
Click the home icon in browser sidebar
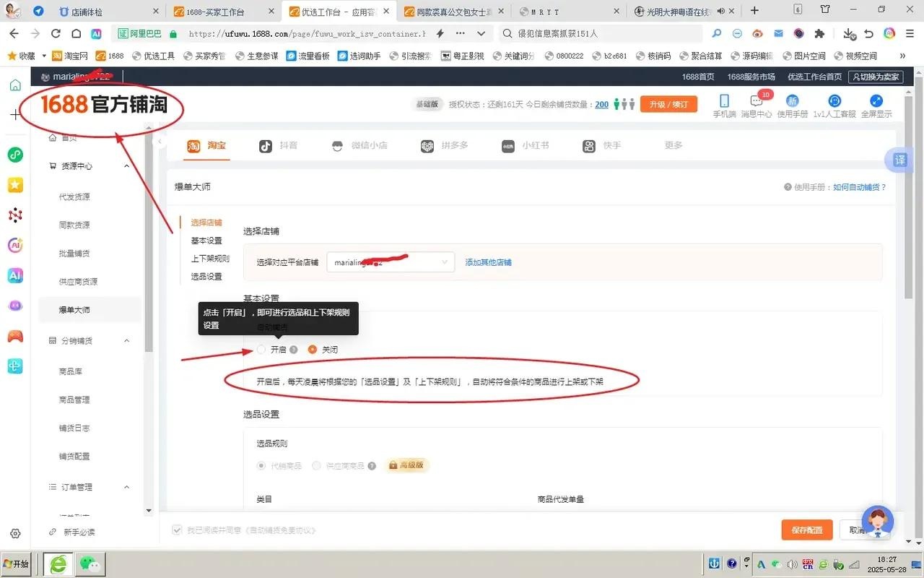coord(15,85)
